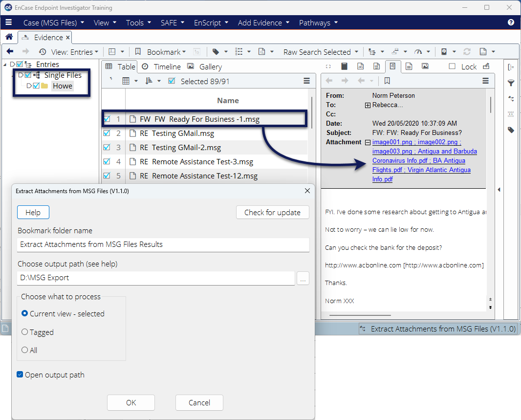The width and height of the screenshot is (521, 420).
Task: Click the gauge/speedometer icon in toolbar
Action: [418, 51]
